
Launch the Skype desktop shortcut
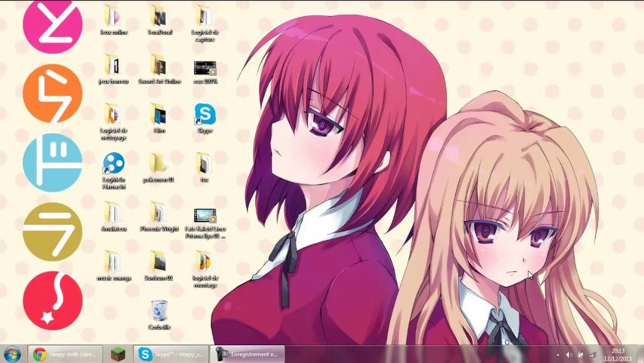[204, 118]
